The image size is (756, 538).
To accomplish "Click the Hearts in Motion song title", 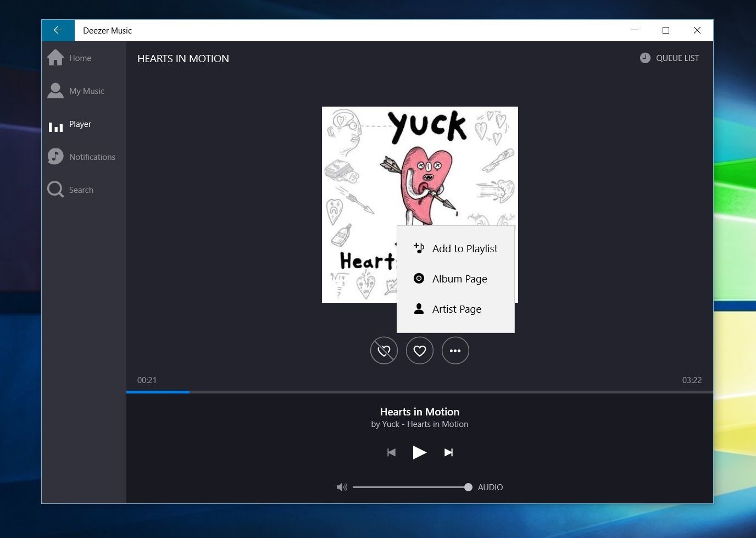I will 420,412.
